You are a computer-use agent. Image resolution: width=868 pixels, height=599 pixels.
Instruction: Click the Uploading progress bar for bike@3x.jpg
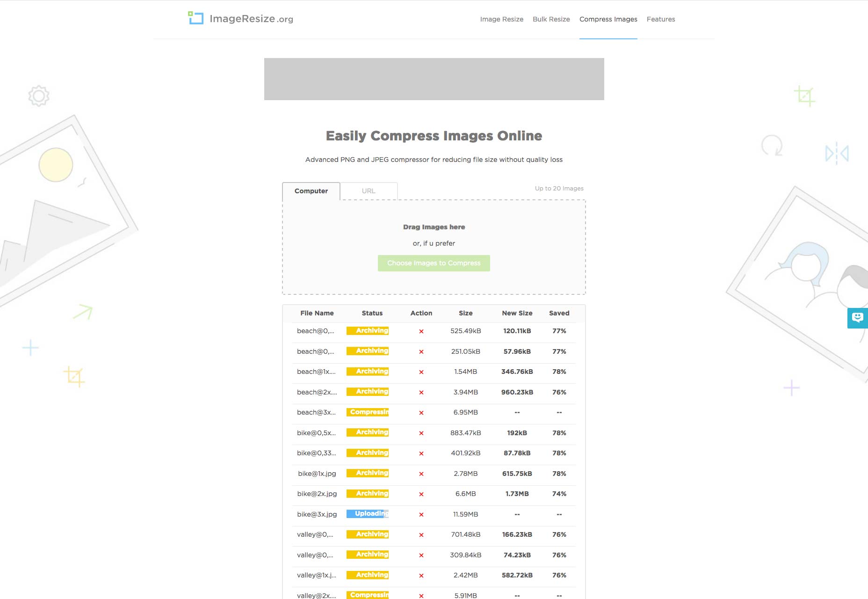pyautogui.click(x=368, y=514)
